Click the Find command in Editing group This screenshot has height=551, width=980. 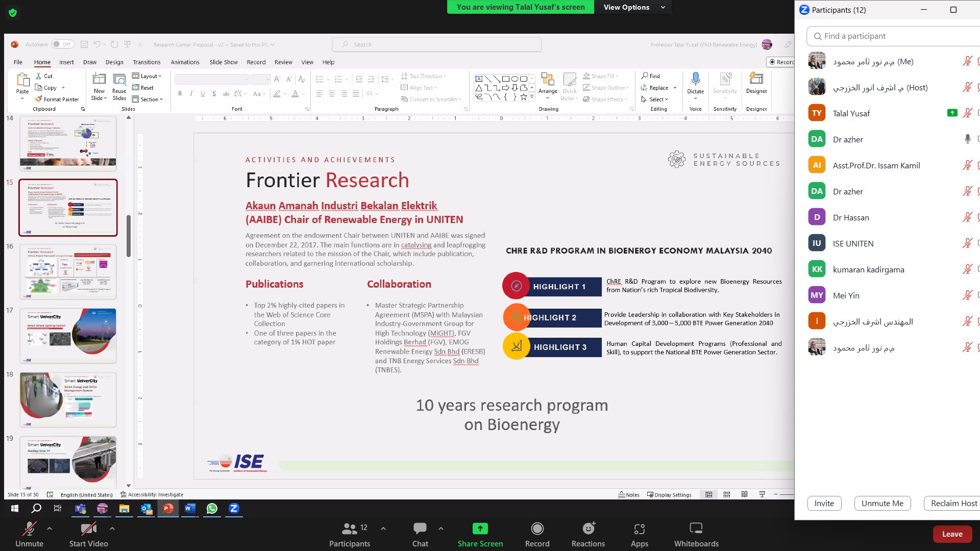click(x=651, y=76)
